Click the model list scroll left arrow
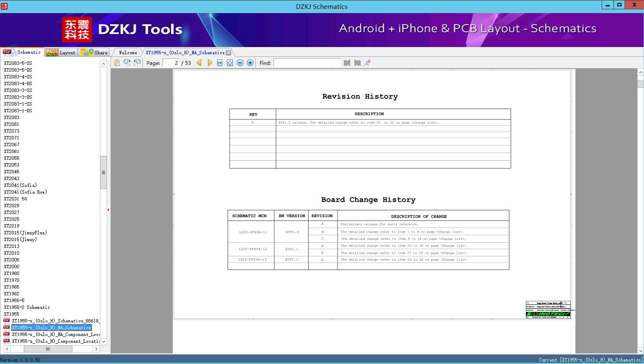This screenshot has width=644, height=364. tap(7, 349)
